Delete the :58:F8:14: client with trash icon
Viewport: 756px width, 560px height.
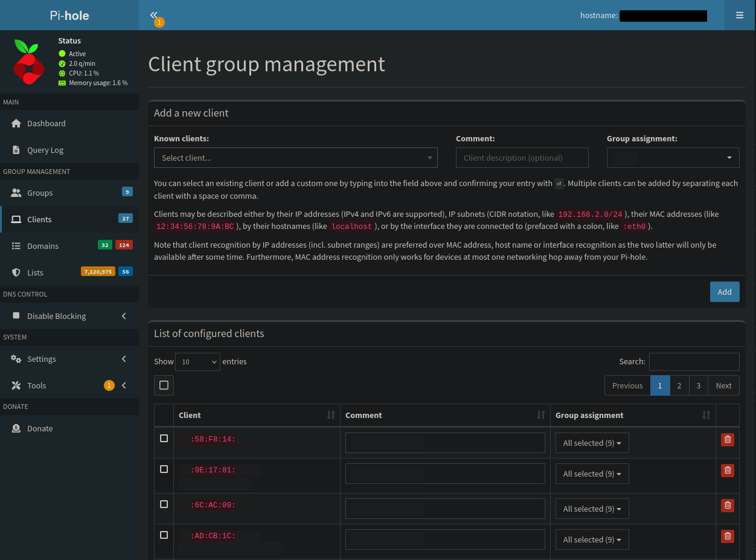pos(728,440)
